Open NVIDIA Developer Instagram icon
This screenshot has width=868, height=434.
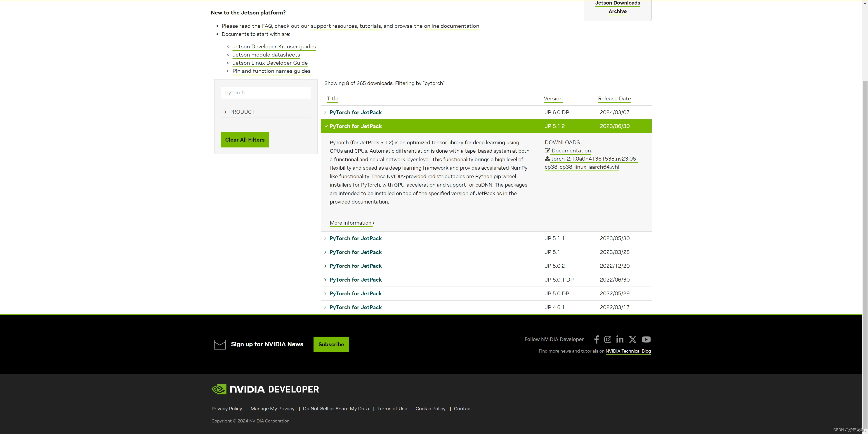(608, 339)
